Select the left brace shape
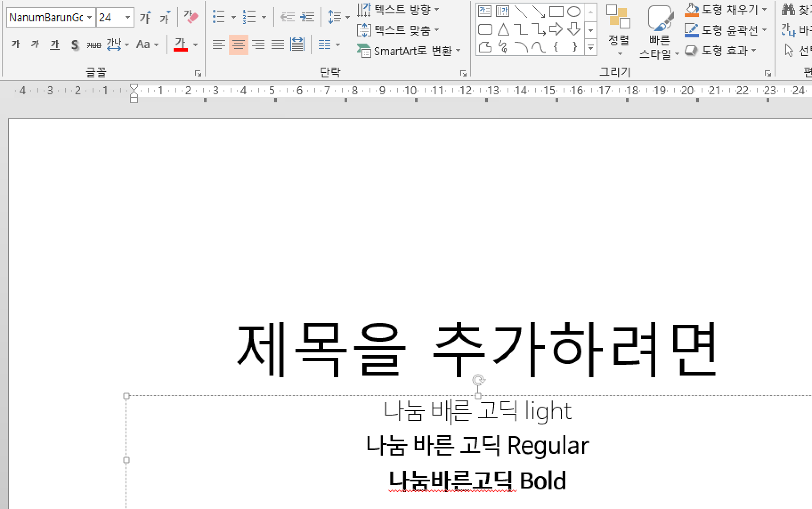This screenshot has height=509, width=812. [x=556, y=47]
